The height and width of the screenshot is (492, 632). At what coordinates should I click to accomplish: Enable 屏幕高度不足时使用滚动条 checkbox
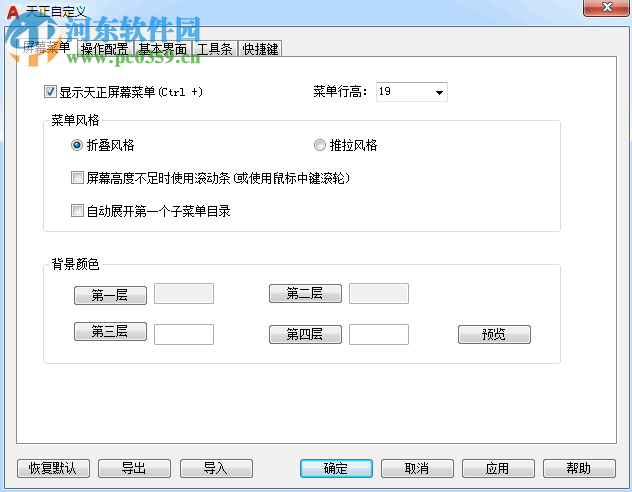[77, 178]
